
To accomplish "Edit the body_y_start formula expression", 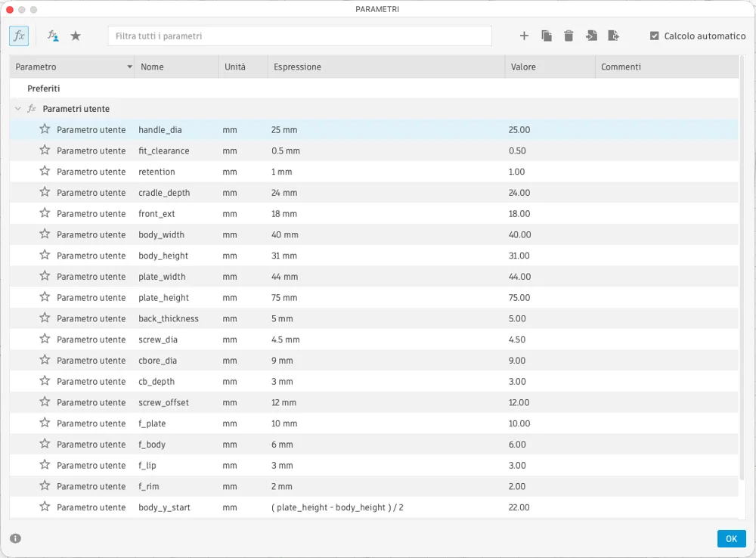I will (x=337, y=507).
